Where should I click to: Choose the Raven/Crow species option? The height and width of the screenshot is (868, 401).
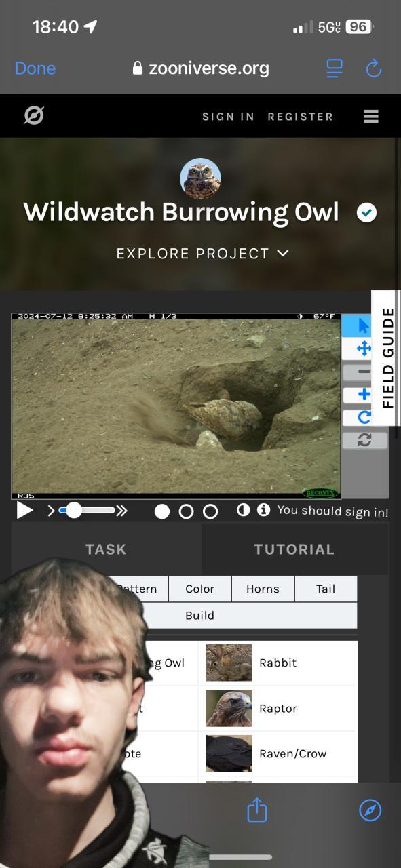click(x=277, y=753)
